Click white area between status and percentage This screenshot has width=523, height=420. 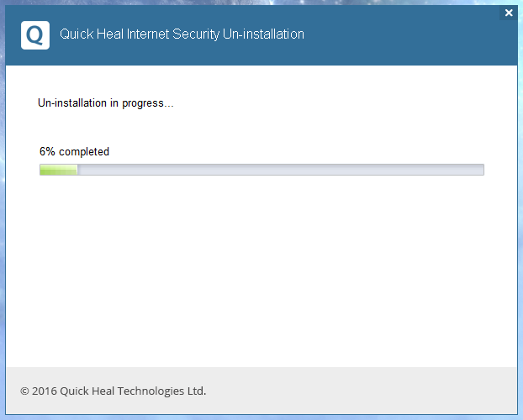(252, 128)
